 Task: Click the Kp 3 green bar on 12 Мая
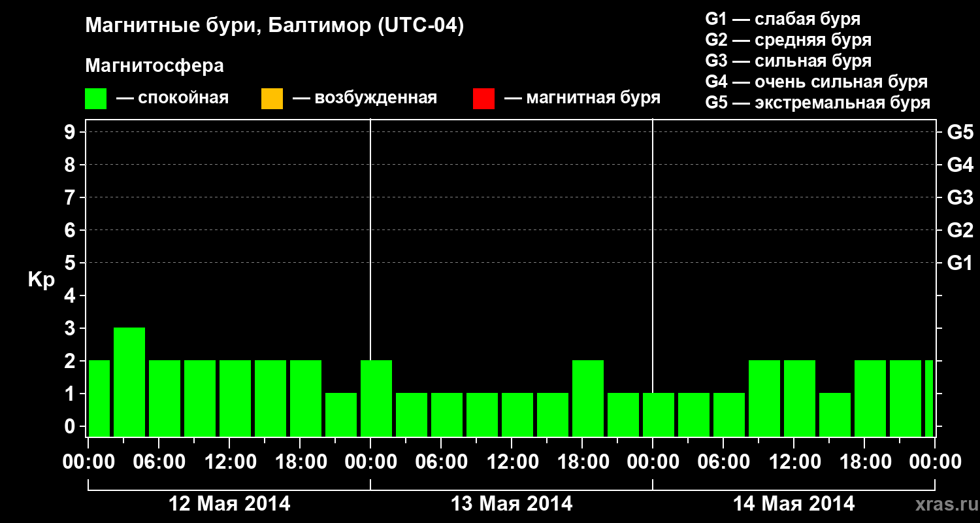coord(129,382)
